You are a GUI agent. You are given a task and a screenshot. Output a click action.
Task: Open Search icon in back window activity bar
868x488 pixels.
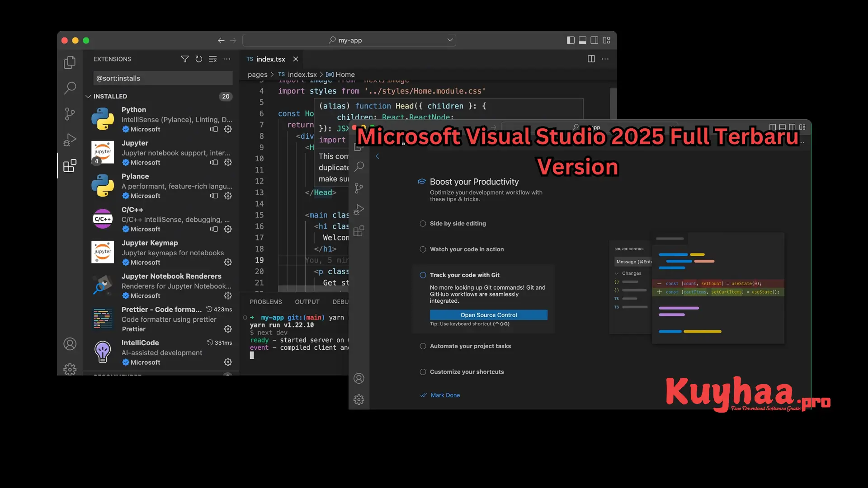70,88
